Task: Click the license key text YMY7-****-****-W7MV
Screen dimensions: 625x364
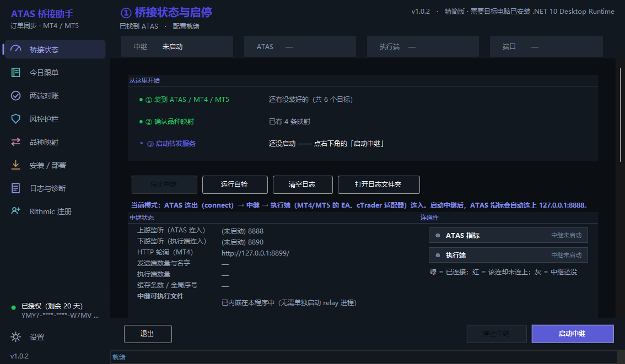Action: pyautogui.click(x=60, y=316)
